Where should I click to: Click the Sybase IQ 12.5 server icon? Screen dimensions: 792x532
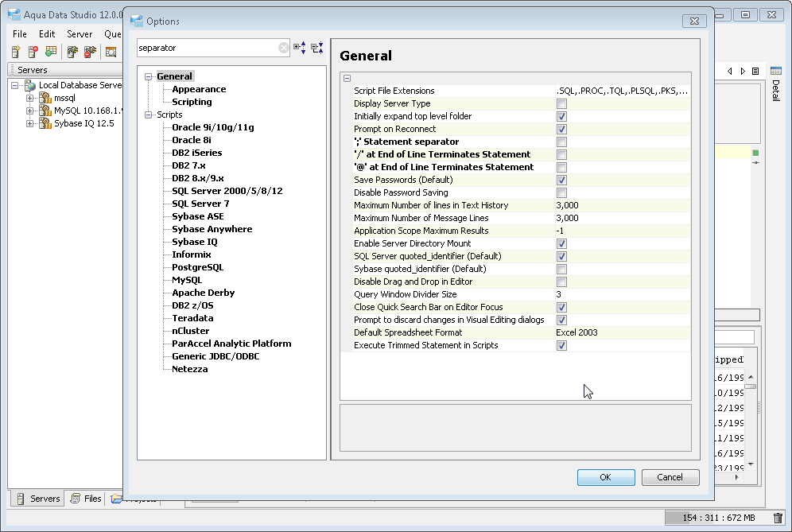pyautogui.click(x=45, y=123)
